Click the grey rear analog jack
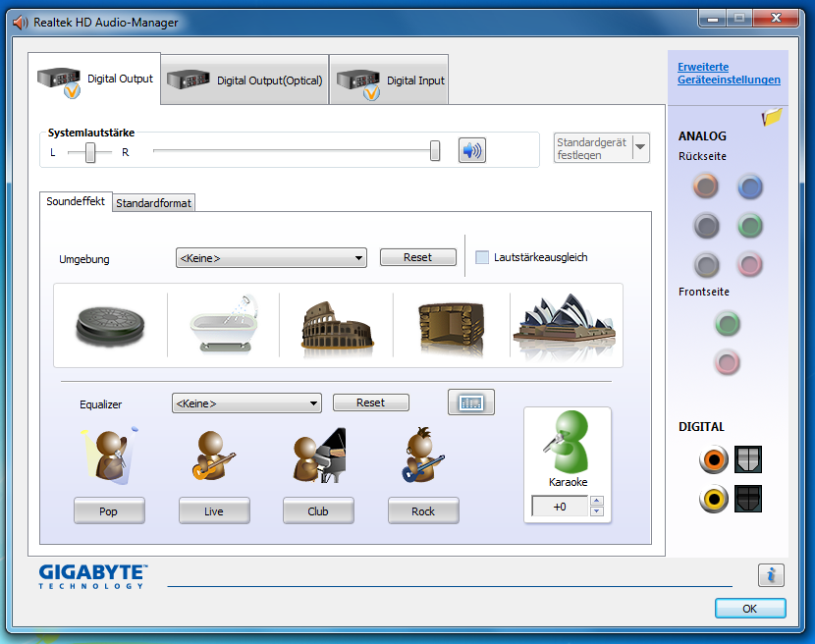 pyautogui.click(x=706, y=266)
